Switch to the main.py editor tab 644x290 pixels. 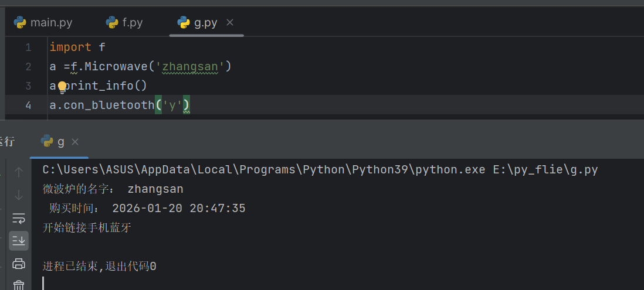pos(44,23)
